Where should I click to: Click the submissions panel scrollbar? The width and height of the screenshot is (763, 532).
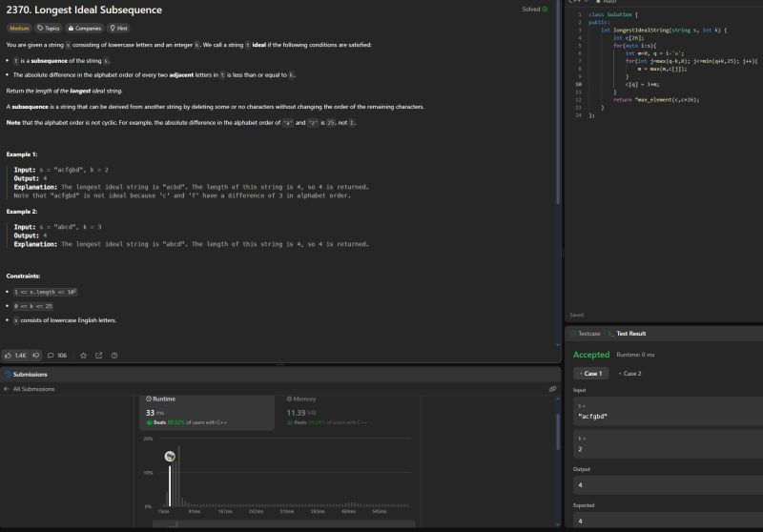[x=558, y=432]
